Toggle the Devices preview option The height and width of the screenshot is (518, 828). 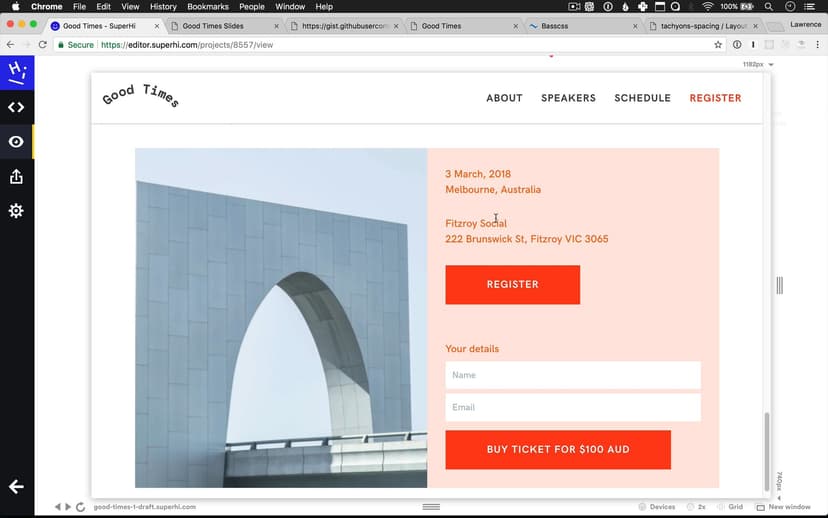(656, 507)
